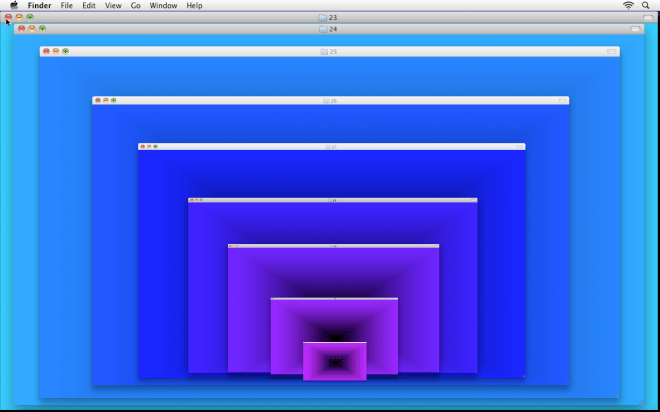Toggle the toolbar pill button in window 25
The height and width of the screenshot is (412, 660).
[x=611, y=51]
